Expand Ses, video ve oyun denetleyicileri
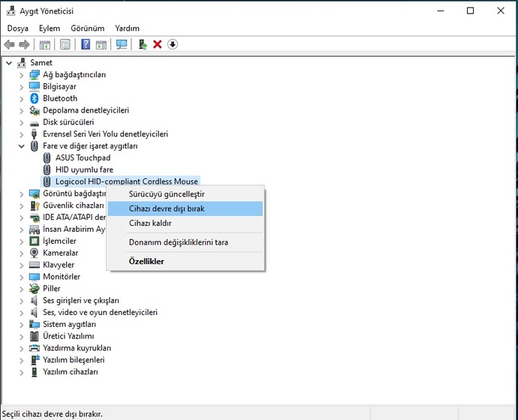 (22, 313)
